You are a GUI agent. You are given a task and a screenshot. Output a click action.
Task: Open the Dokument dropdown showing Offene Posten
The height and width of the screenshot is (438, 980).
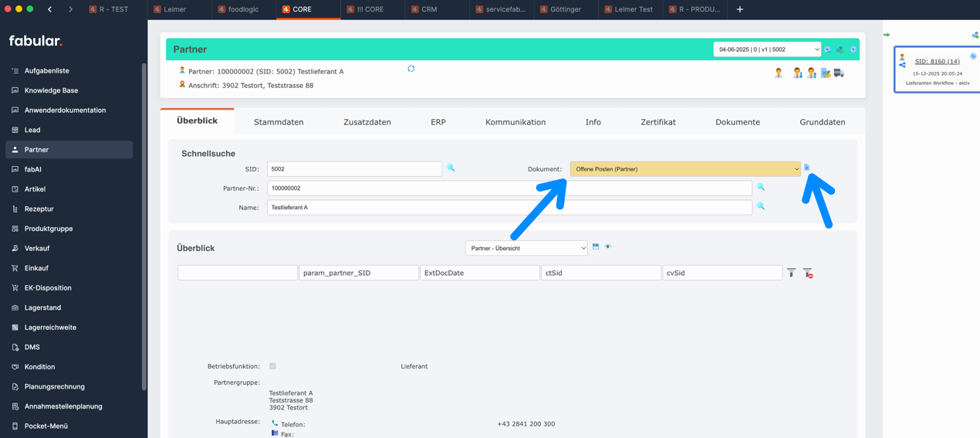click(684, 169)
